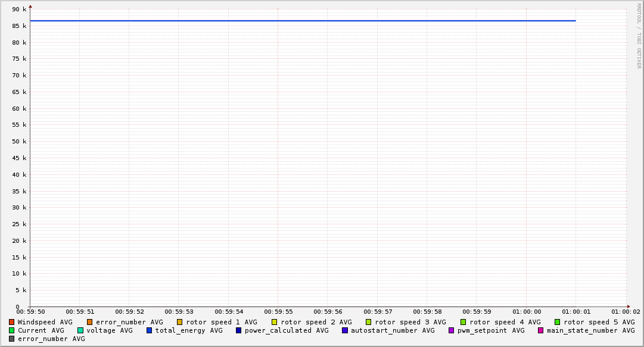Click the Current AVG green legend swatch
Viewport: 644px width, 347px height.
[11, 330]
